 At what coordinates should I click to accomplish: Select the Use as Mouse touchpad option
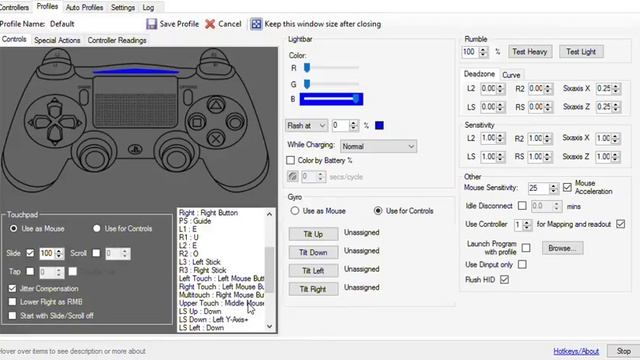pos(13,229)
